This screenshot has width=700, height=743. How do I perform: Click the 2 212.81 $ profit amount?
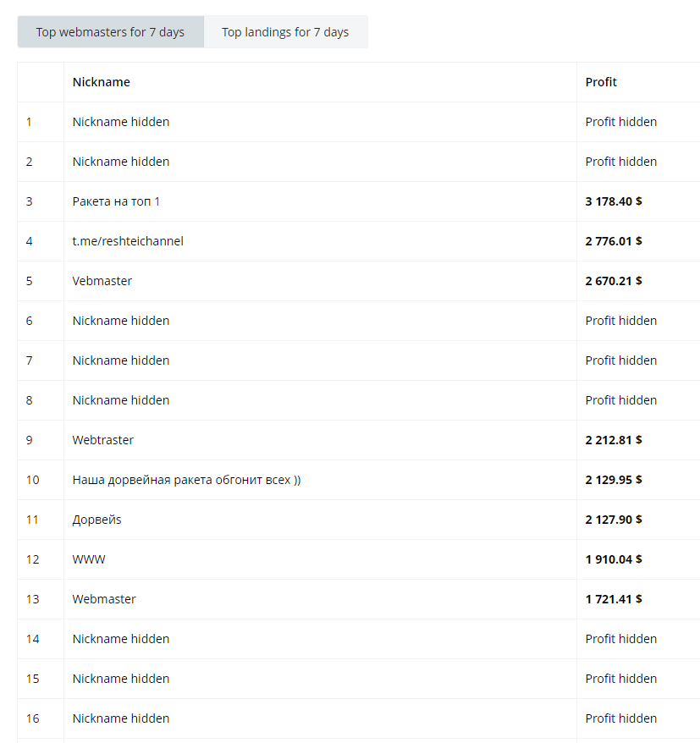[x=614, y=440]
